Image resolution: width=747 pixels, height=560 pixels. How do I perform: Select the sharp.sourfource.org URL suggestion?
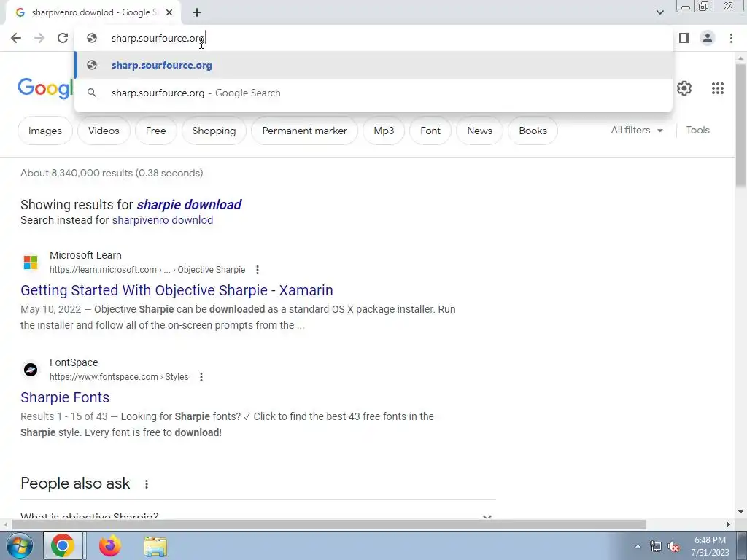(373, 65)
